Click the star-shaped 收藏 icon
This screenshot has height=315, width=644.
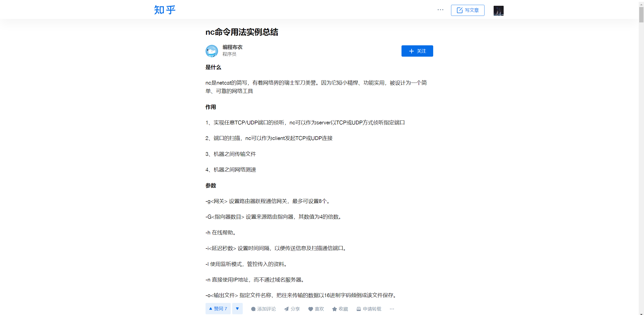click(334, 309)
